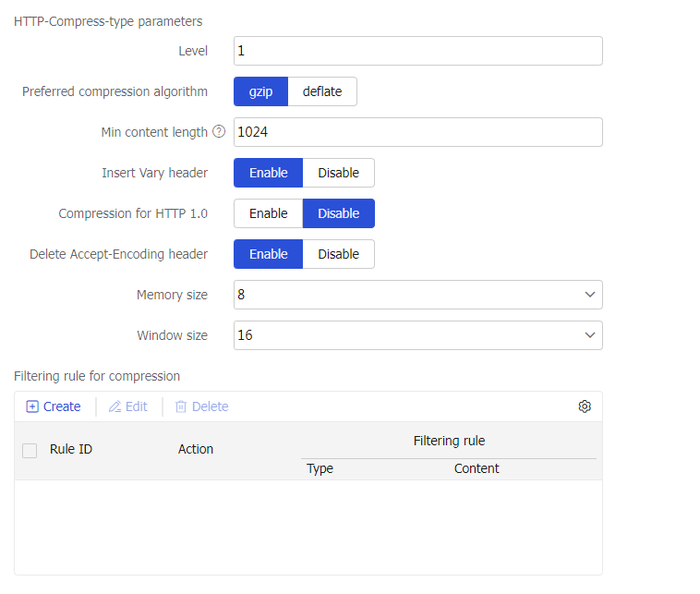Click the Min content length input field

417,132
